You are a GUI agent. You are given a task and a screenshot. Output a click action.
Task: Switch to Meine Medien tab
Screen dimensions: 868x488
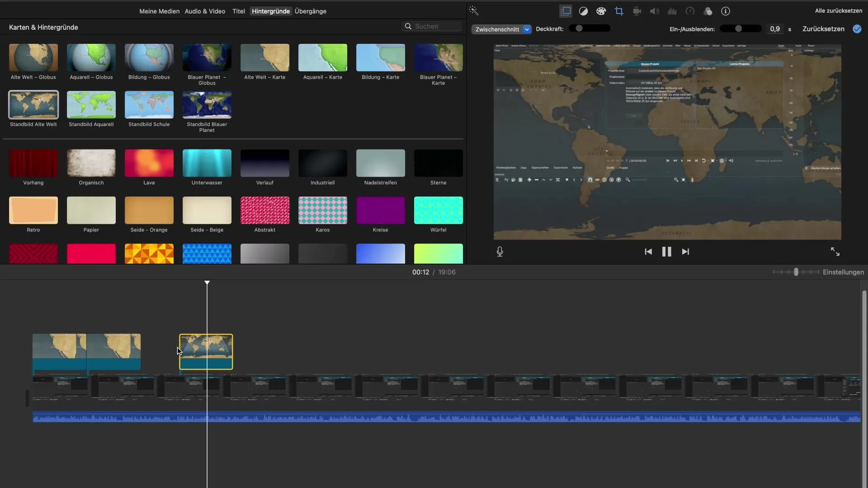[x=159, y=11]
